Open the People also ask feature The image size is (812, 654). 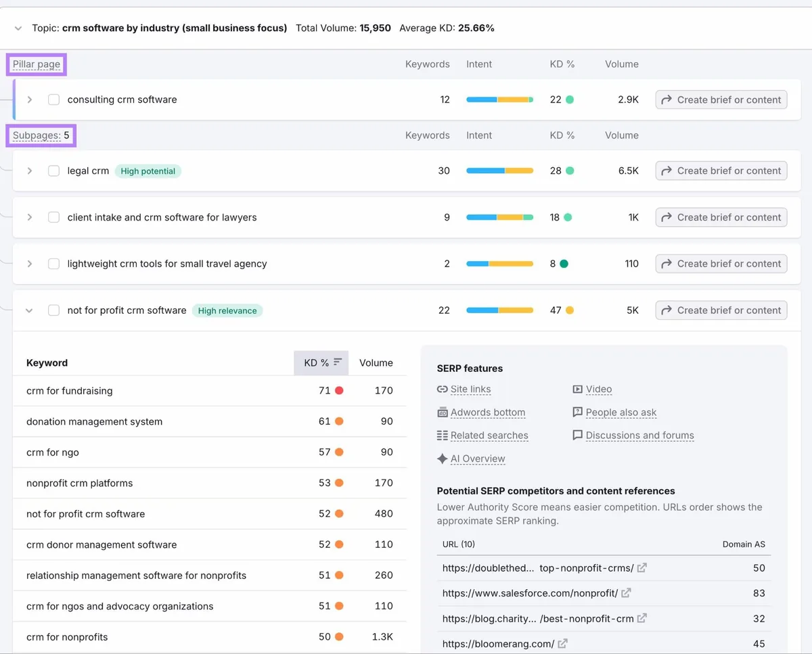[x=621, y=413]
